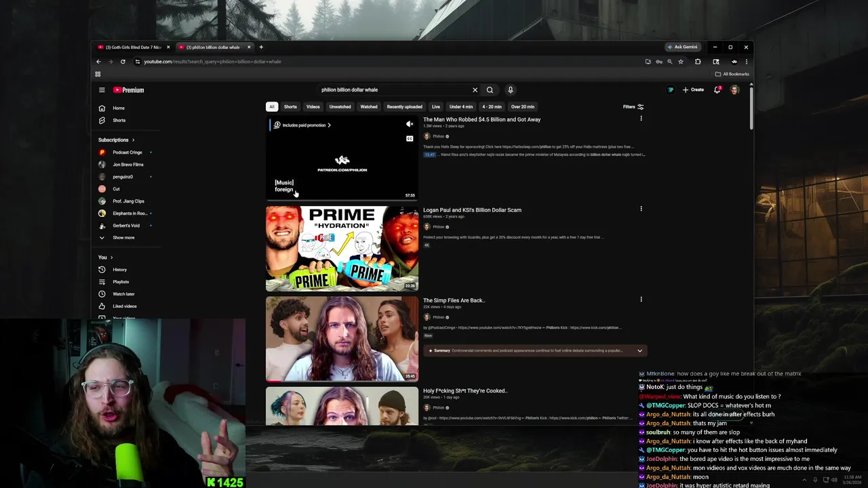The width and height of the screenshot is (868, 488).
Task: Close the Goth Girls Blind Date tab
Action: [x=168, y=47]
